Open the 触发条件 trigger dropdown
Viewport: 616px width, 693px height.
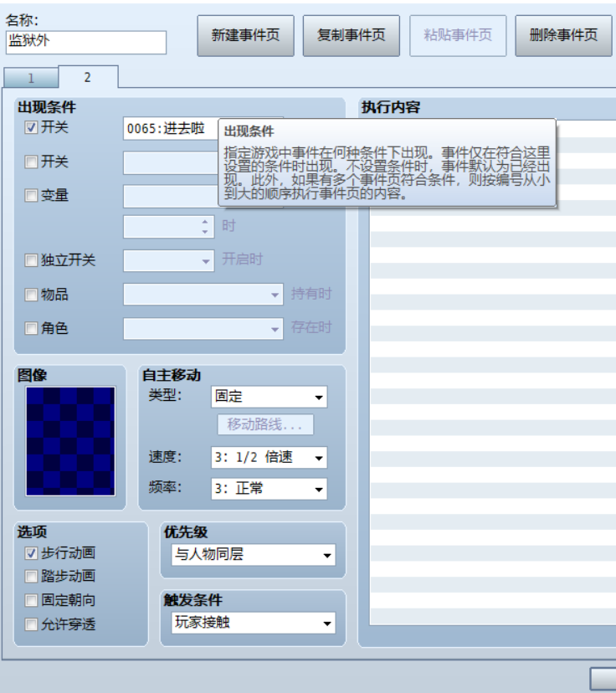click(254, 624)
